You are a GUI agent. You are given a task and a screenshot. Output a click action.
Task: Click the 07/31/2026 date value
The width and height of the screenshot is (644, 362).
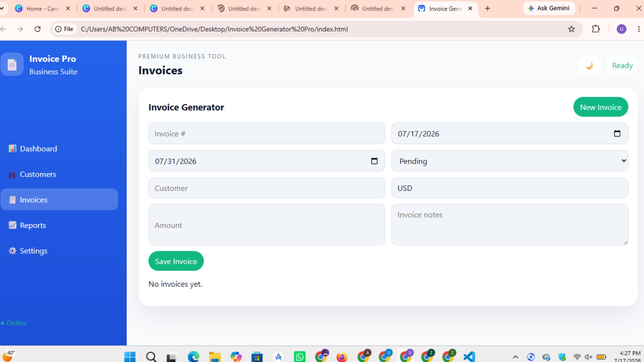click(175, 161)
